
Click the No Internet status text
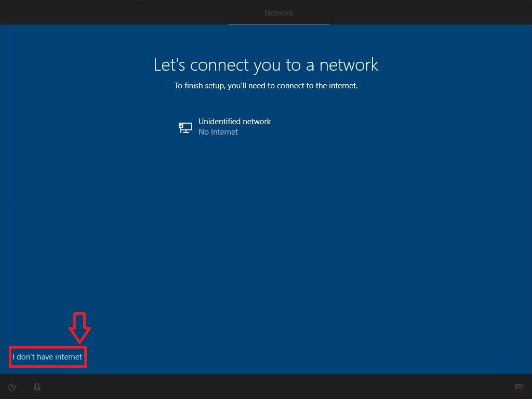click(218, 131)
